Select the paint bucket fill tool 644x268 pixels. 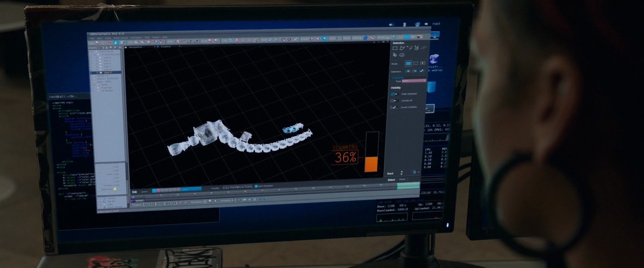[x=395, y=55]
